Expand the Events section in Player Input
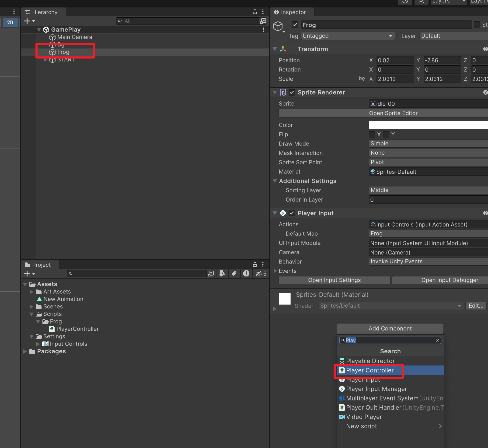Viewport: 488px width, 448px height. 275,271
